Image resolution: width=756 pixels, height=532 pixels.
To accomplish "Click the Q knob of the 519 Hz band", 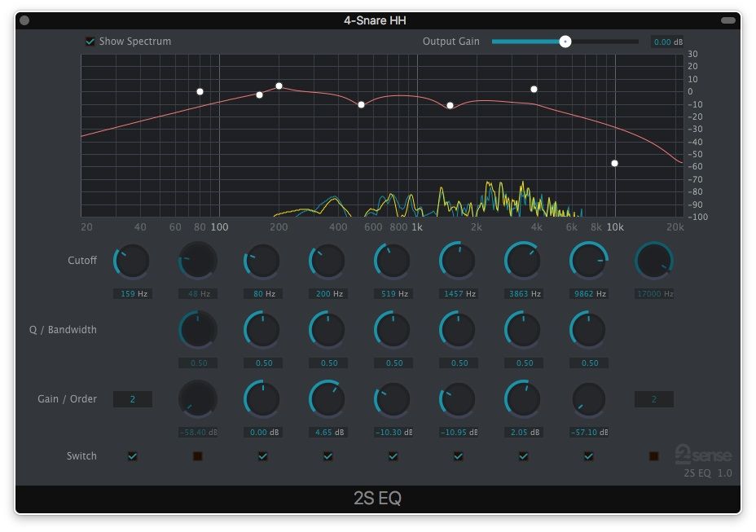I will pyautogui.click(x=392, y=330).
